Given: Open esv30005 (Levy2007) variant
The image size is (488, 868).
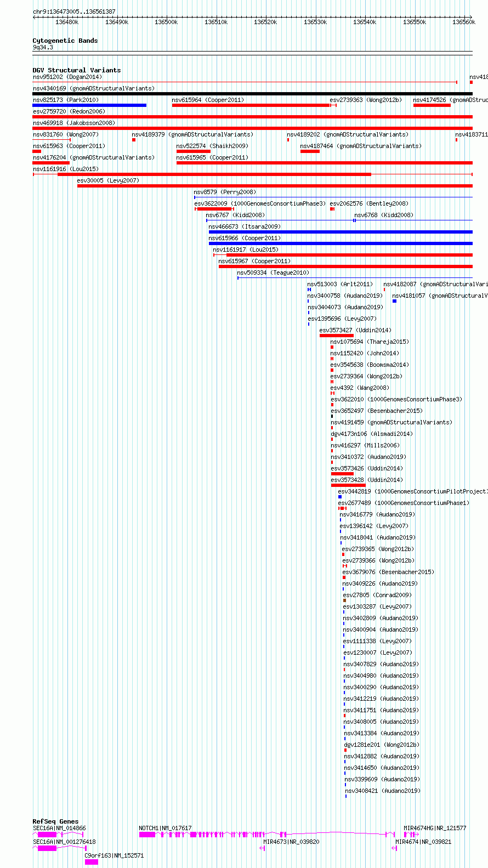Looking at the screenshot, I should 275,186.
